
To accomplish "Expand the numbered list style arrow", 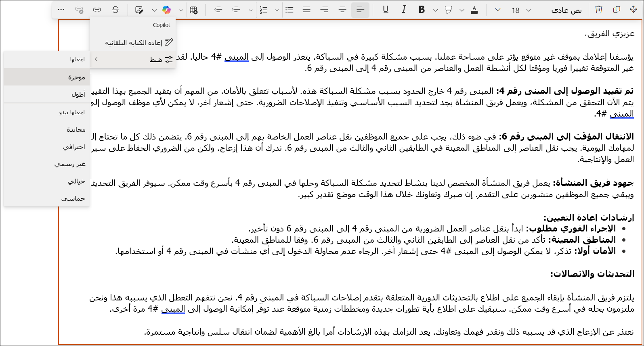I will pyautogui.click(x=277, y=10).
